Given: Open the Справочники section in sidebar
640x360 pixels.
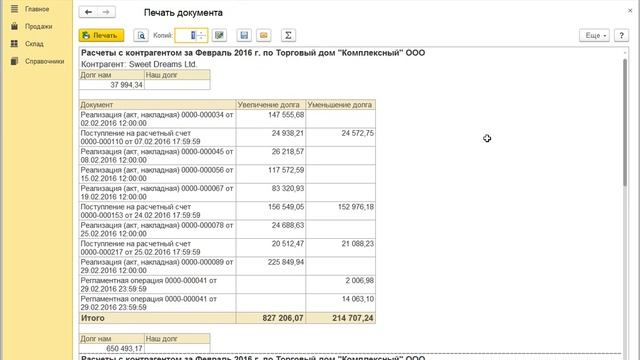Looking at the screenshot, I should tap(44, 61).
